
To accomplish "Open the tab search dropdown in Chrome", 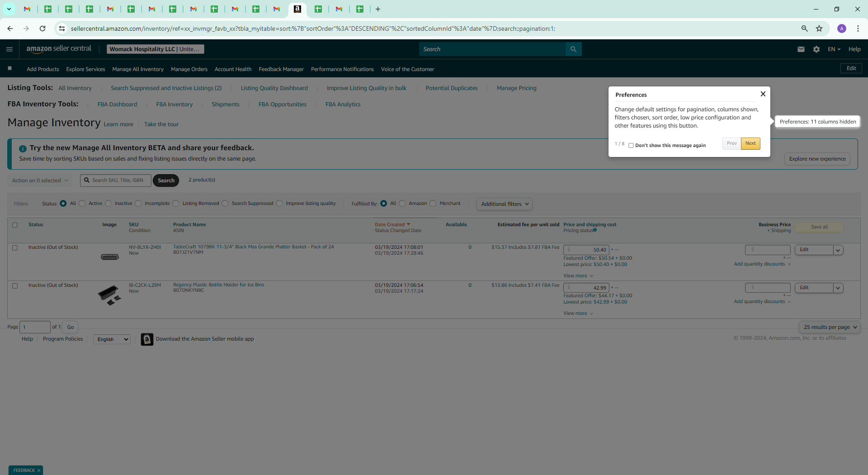I will click(x=9, y=9).
